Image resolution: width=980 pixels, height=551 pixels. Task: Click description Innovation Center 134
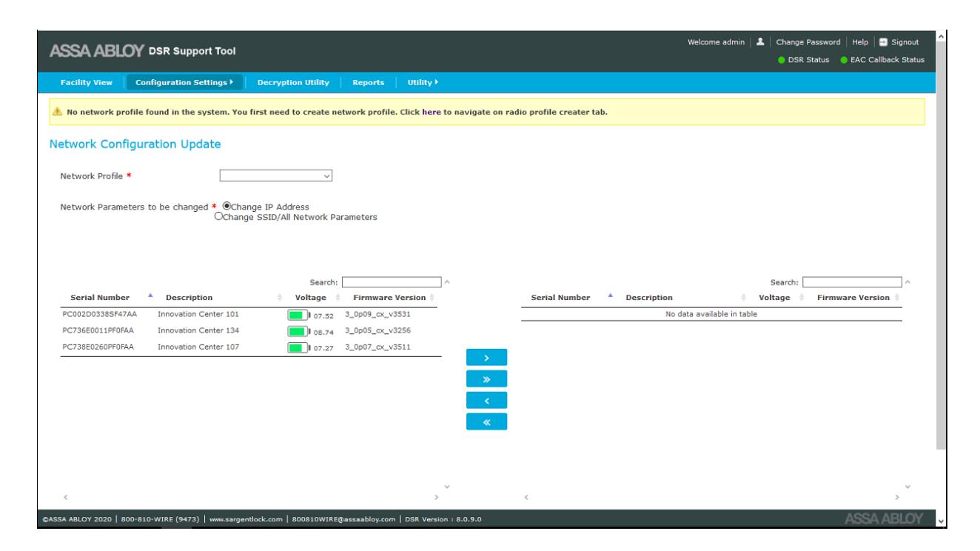click(x=198, y=330)
